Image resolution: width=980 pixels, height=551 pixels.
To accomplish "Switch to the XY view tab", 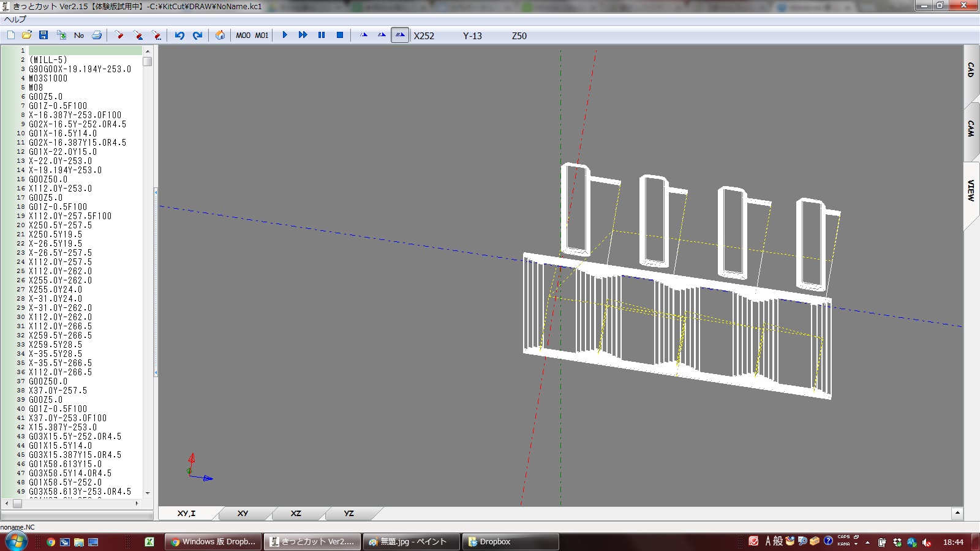I will [x=243, y=513].
